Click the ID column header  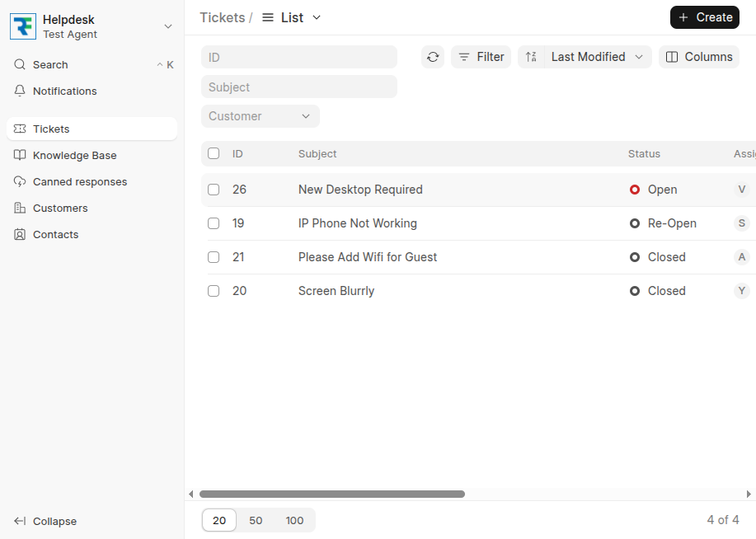[237, 154]
